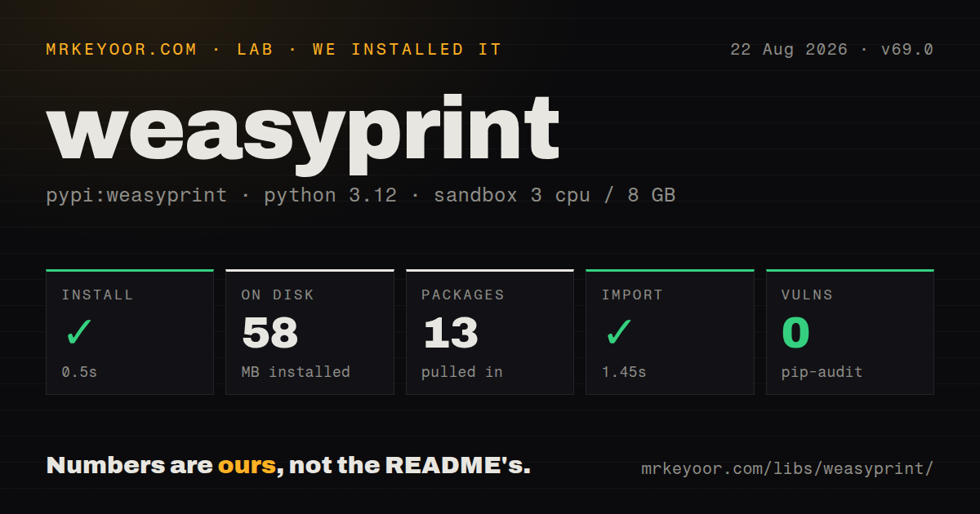Click the "58" on-disk value
Screen dimensions: 980x514
pos(270,333)
